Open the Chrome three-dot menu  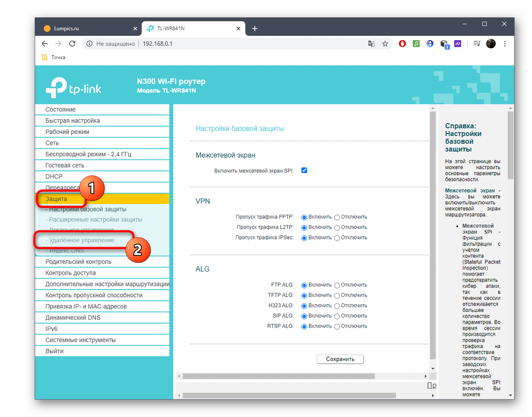(504, 44)
